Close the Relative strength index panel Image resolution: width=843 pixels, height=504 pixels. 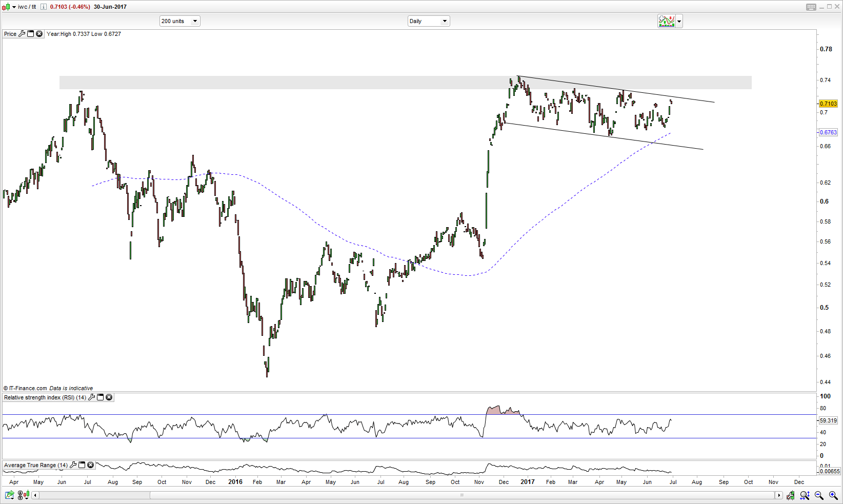coord(109,397)
